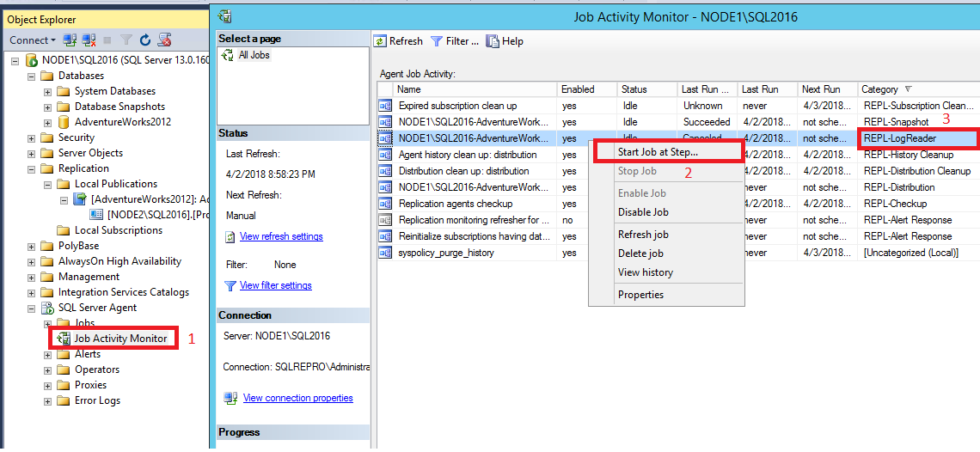
Task: Click the script icon with red X in Object Explorer toolbar
Action: click(x=164, y=40)
